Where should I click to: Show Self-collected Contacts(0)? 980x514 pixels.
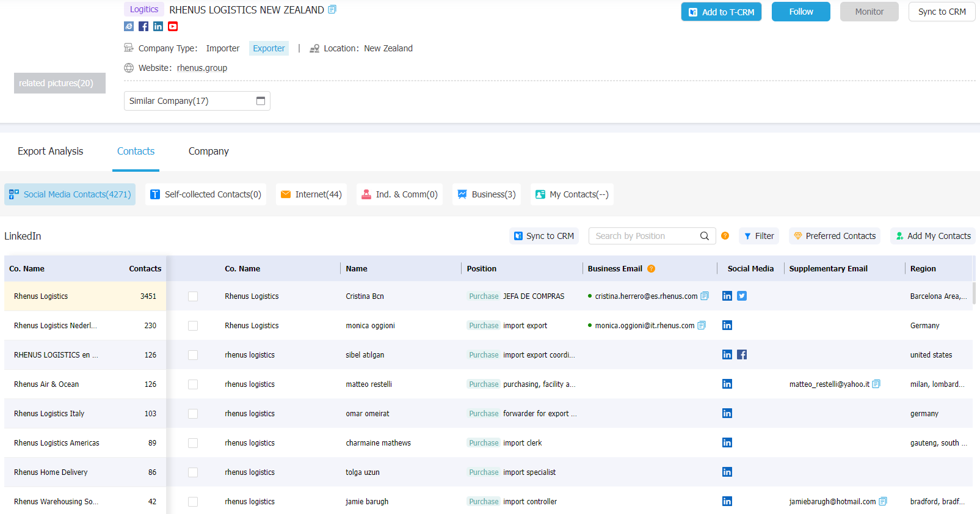[x=206, y=194]
